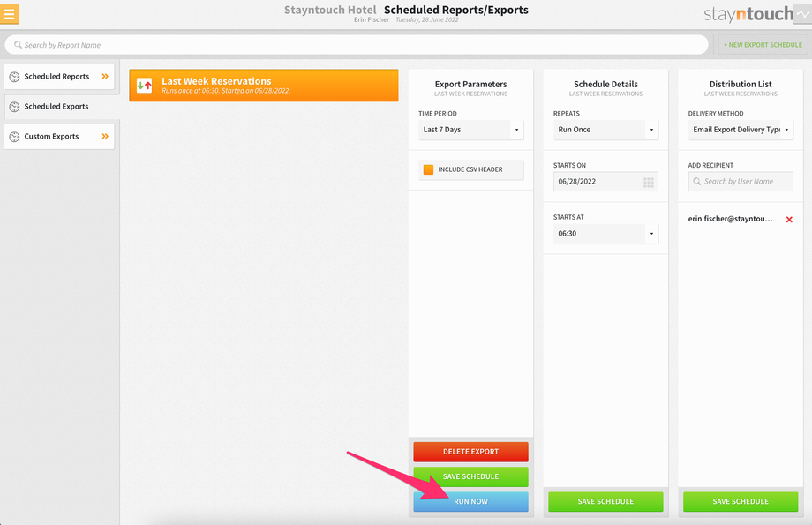Select Scheduled Reports in sidebar
The image size is (812, 525).
point(59,77)
